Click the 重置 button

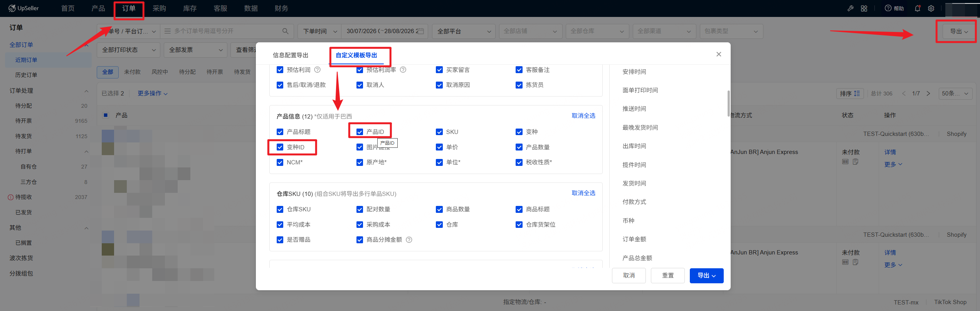[x=668, y=276]
